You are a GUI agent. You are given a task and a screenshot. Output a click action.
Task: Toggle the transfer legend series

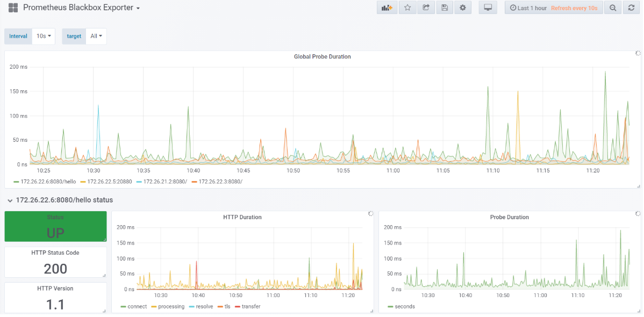click(x=247, y=307)
